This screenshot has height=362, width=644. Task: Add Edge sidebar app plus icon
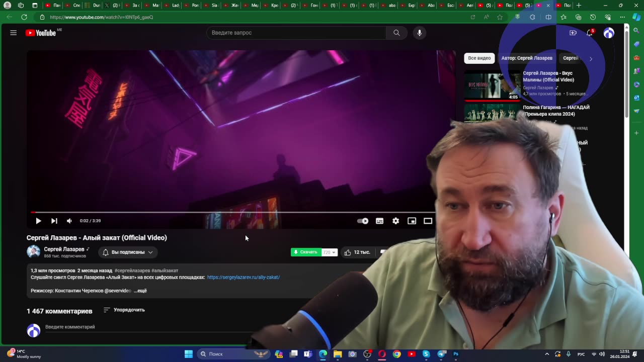tap(636, 133)
